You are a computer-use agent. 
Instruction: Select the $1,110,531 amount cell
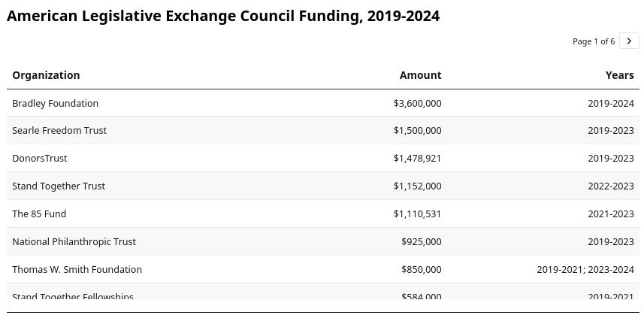pyautogui.click(x=417, y=213)
